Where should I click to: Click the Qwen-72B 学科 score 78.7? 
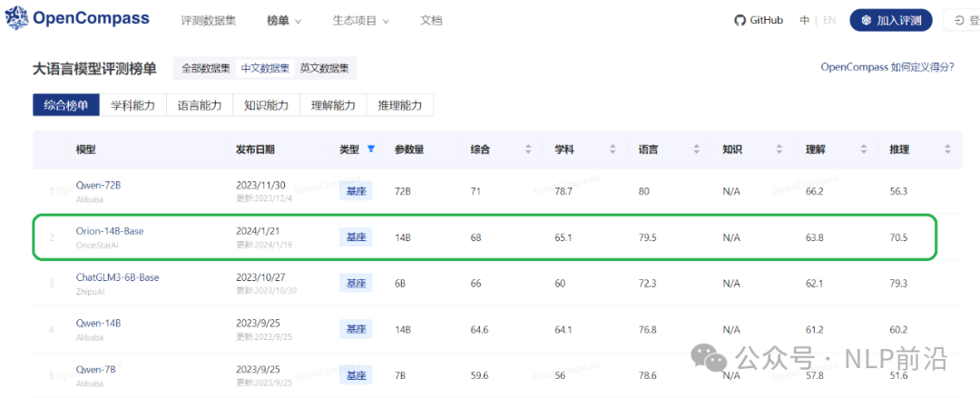pyautogui.click(x=563, y=190)
